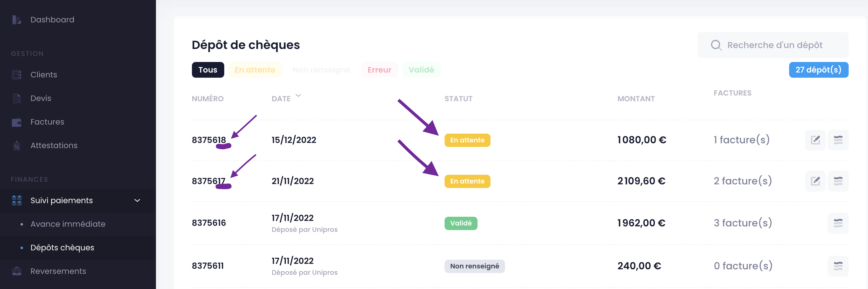Click the search magnifier icon
Screen dimensions: 868x289
point(716,45)
